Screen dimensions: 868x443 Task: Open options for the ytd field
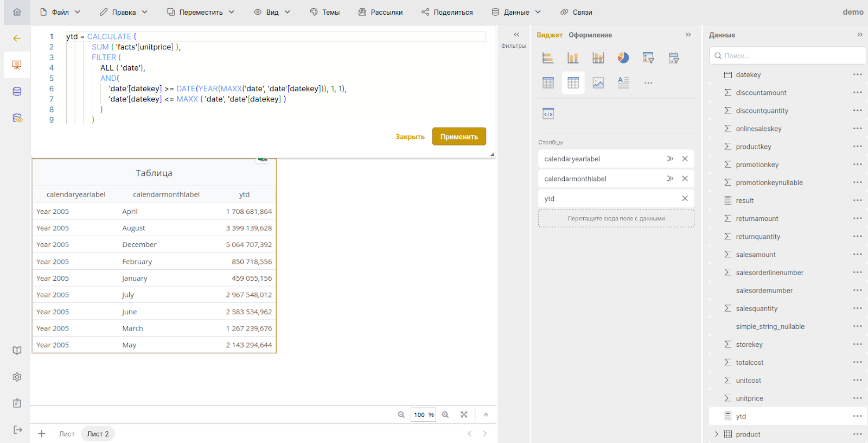[857, 416]
